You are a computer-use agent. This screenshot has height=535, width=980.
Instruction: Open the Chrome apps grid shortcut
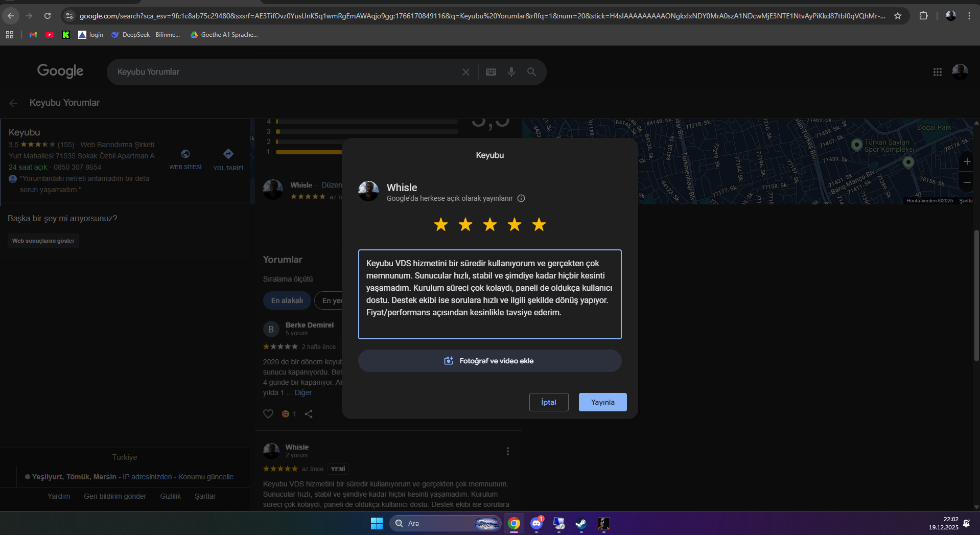click(x=10, y=35)
